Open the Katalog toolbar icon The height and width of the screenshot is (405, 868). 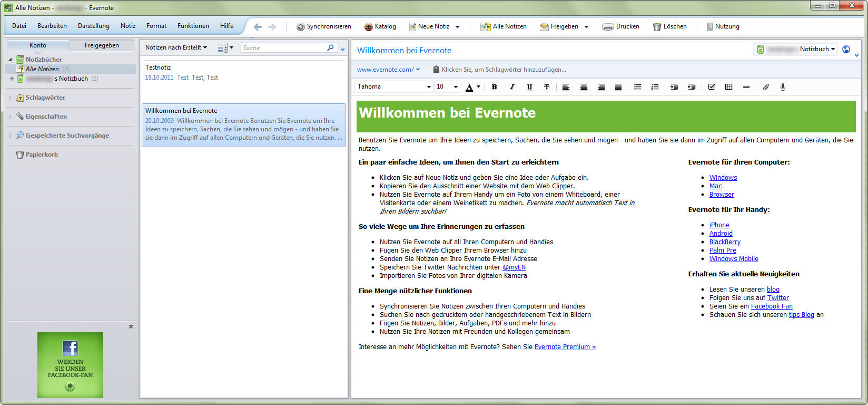[369, 27]
